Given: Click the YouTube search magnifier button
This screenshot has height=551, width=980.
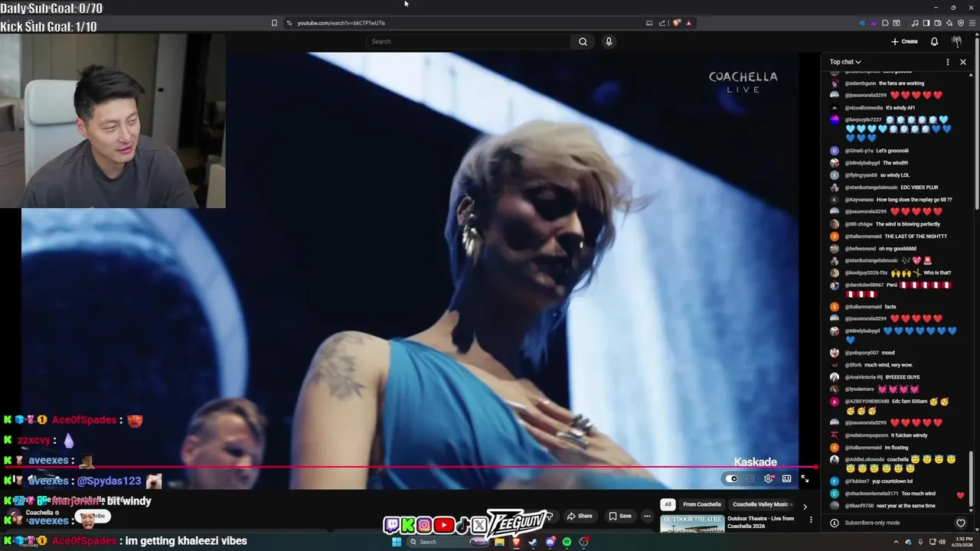Looking at the screenshot, I should (x=583, y=41).
